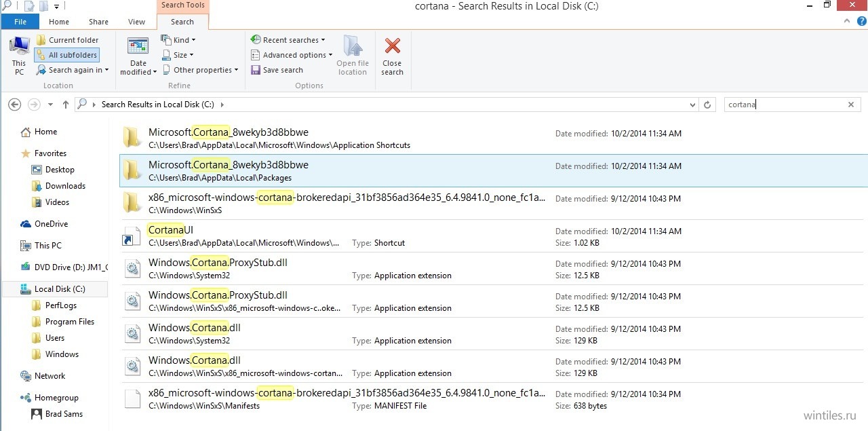Click the Home icon in the navigation pane

click(26, 132)
